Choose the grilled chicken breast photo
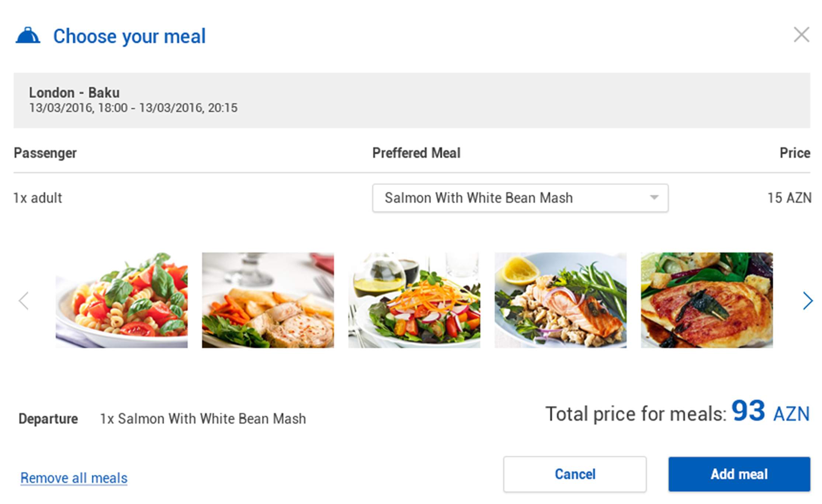The height and width of the screenshot is (504, 822). (707, 300)
